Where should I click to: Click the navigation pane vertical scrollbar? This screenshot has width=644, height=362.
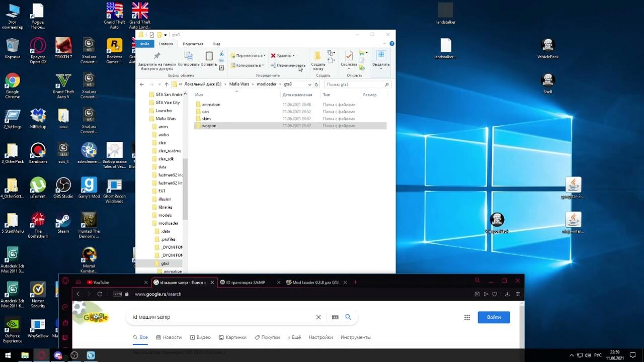pos(185,189)
